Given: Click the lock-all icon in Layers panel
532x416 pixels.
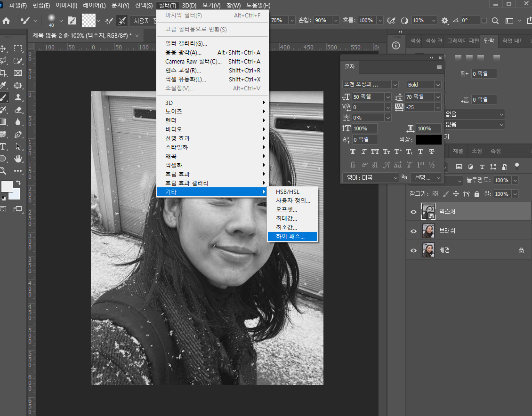Looking at the screenshot, I should 477,194.
